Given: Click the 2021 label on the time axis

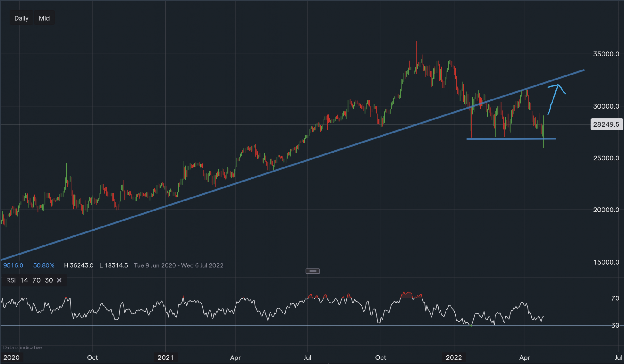Looking at the screenshot, I should point(166,358).
